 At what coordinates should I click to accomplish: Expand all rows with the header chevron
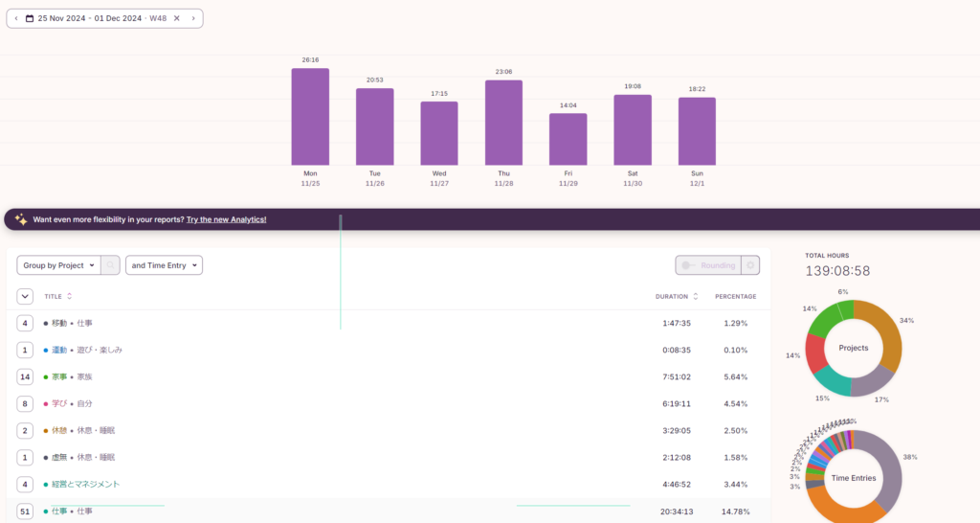(25, 296)
